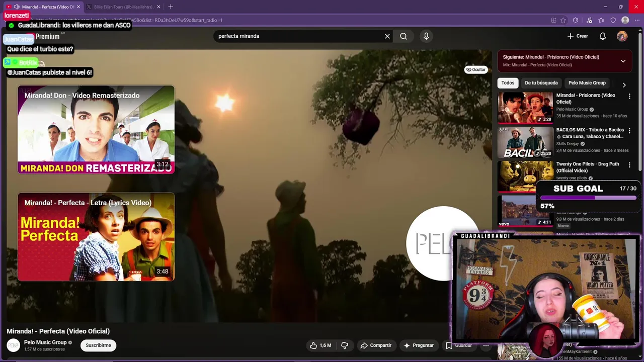
Task: Share the video via Compartir button
Action: click(376, 345)
